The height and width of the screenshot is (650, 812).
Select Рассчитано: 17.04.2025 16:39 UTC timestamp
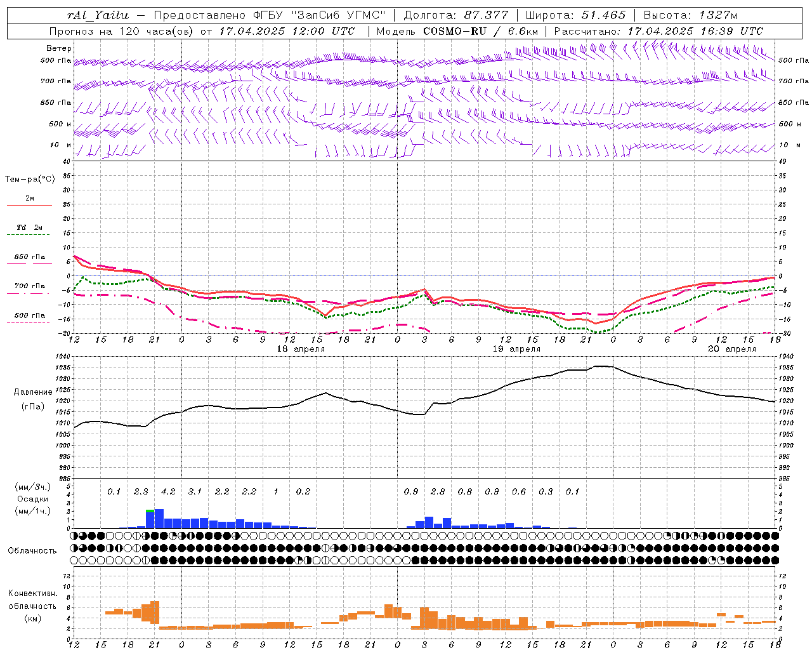658,31
